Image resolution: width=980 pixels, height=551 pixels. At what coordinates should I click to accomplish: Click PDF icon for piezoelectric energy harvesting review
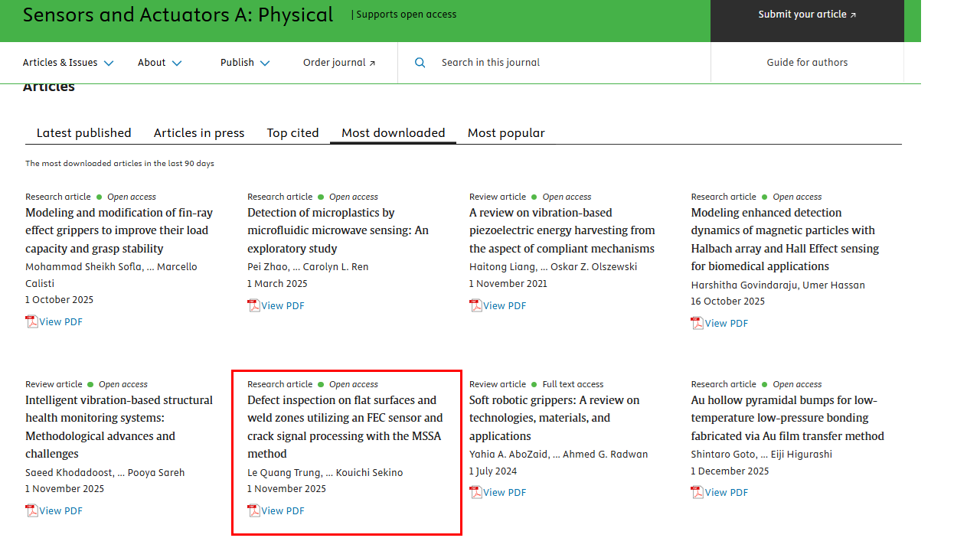[x=475, y=306]
